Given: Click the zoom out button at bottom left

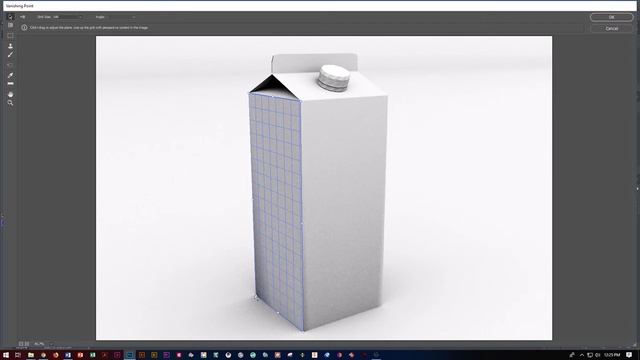Looking at the screenshot, I should pyautogui.click(x=21, y=344).
